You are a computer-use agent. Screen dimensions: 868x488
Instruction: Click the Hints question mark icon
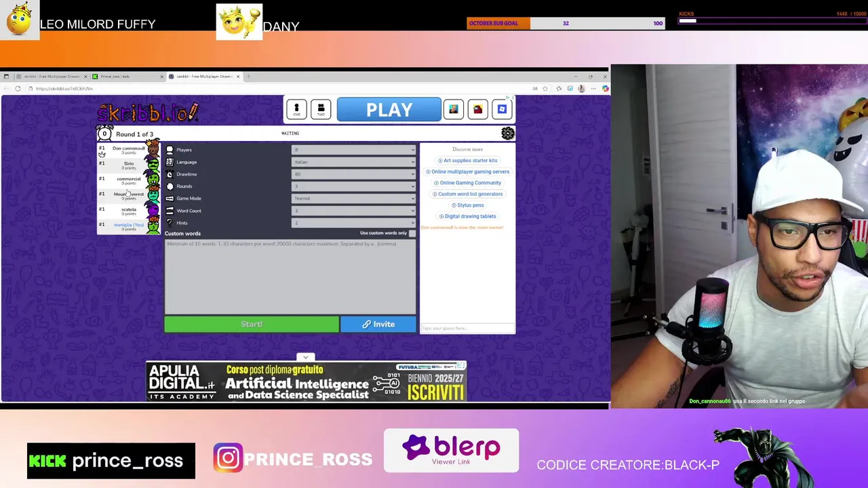tap(170, 223)
